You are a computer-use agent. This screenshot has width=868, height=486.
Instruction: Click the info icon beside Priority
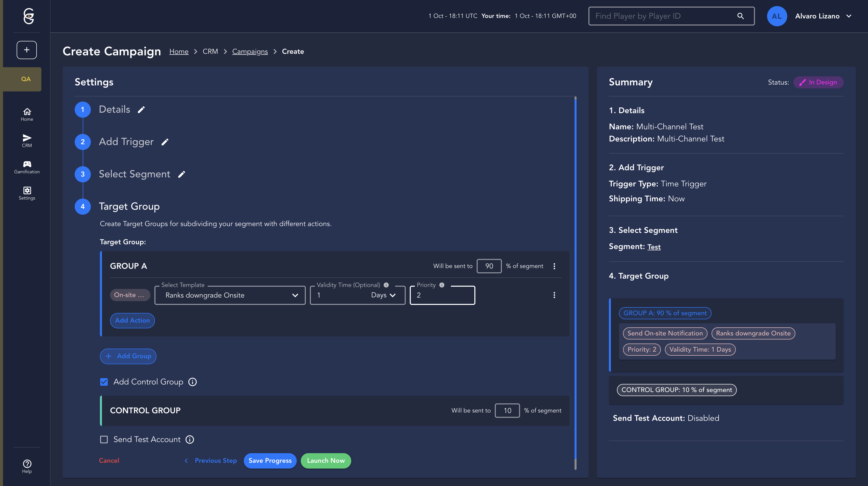[x=442, y=285]
